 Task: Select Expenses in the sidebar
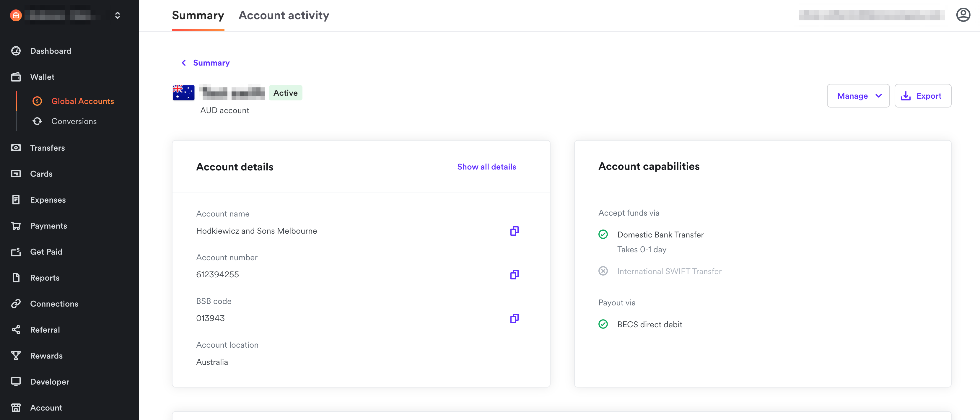click(48, 199)
